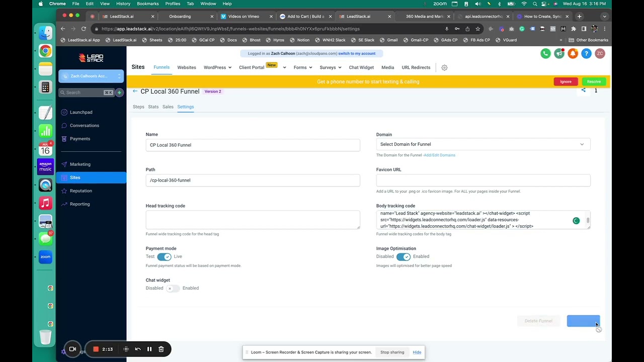This screenshot has height=362, width=644.
Task: Click the green Resolve button
Action: click(594, 81)
